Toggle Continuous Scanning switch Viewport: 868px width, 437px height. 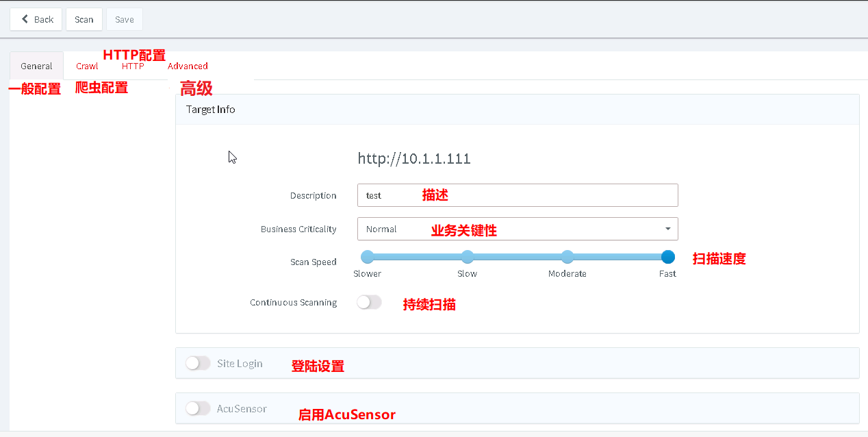point(369,302)
